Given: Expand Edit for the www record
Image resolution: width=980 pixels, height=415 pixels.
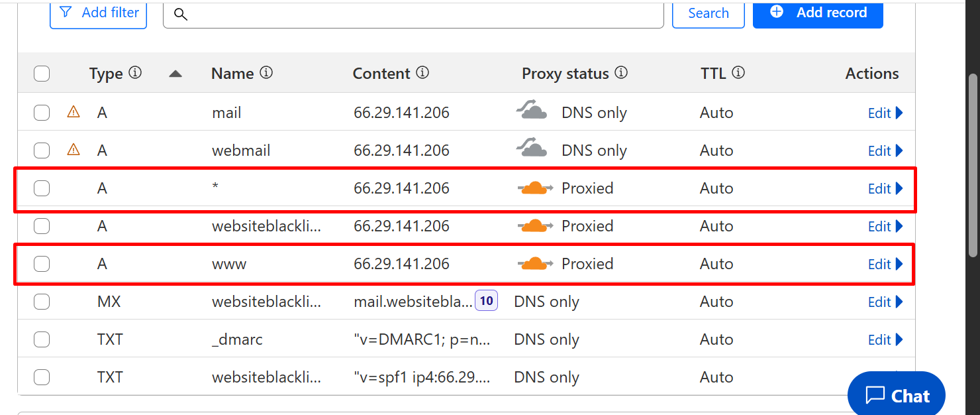Looking at the screenshot, I should tap(885, 265).
